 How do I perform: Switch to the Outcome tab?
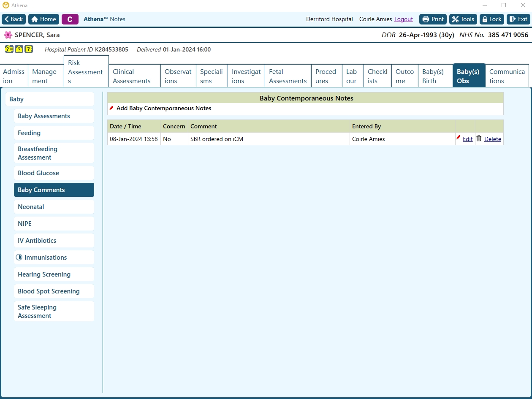pyautogui.click(x=404, y=76)
